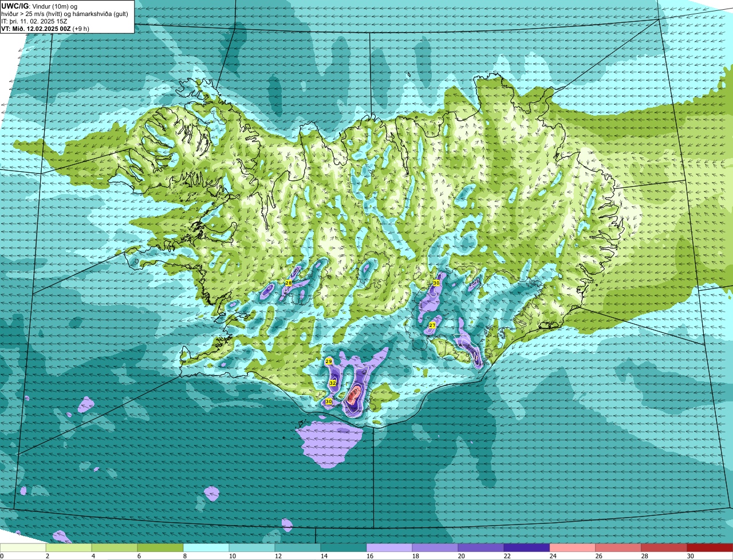The width and height of the screenshot is (733, 560).
Task: Pick the 20–22 m/s violet legend swatch
Action: (481, 548)
